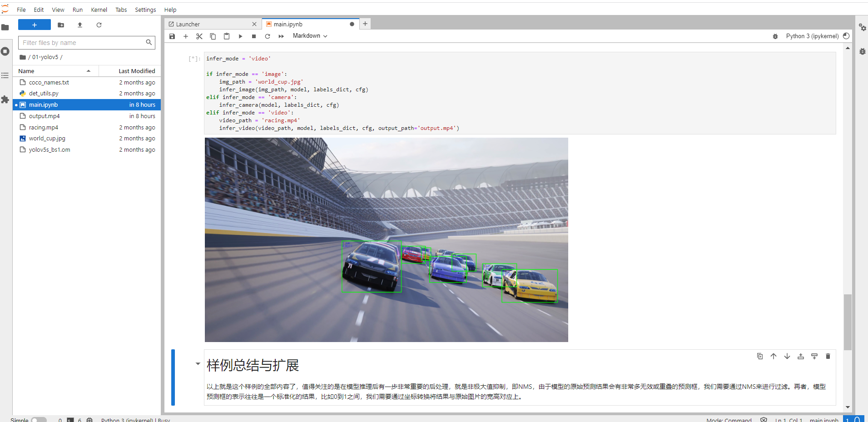Screen dimensions: 868x422
Task: Move the active cell up
Action: [x=774, y=357]
